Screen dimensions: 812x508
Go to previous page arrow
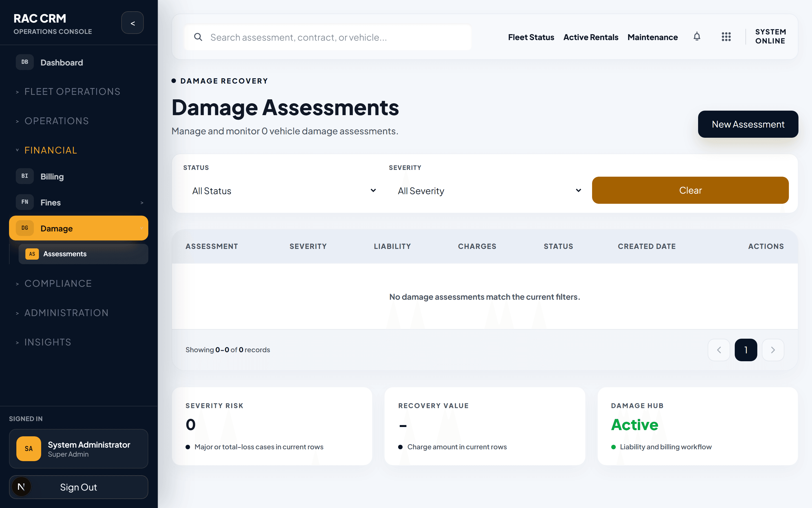pyautogui.click(x=719, y=350)
